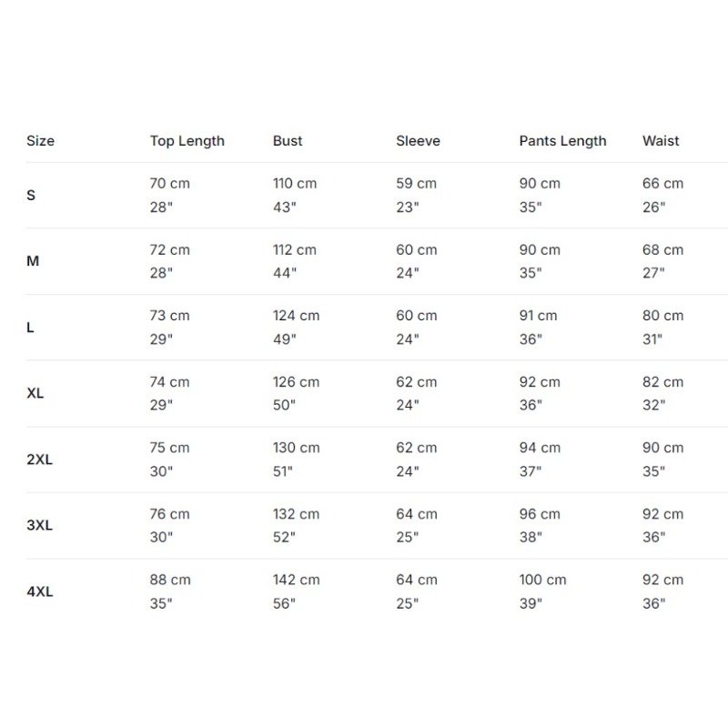Select the 124 cm bust measurement
Image resolution: width=728 pixels, height=728 pixels.
tap(297, 316)
